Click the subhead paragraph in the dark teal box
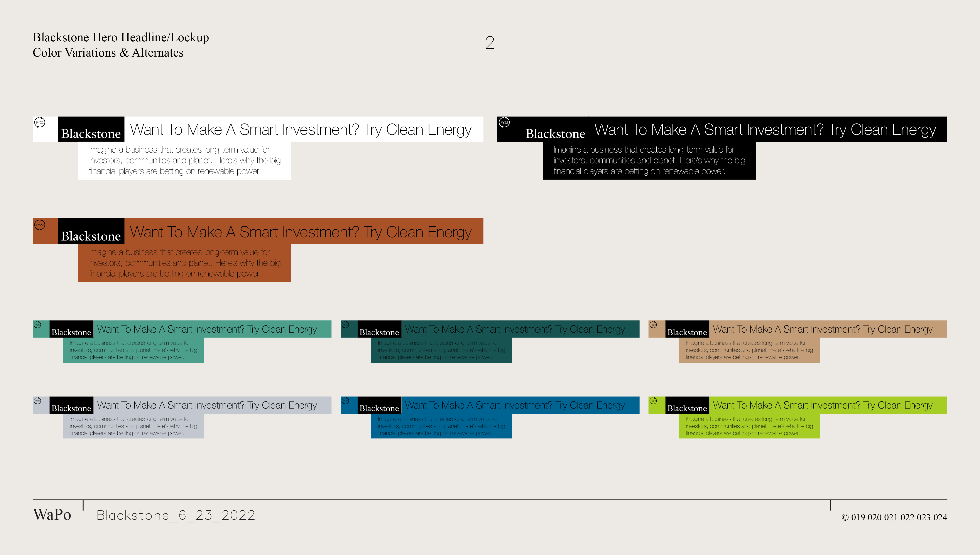The width and height of the screenshot is (980, 555). tap(442, 350)
